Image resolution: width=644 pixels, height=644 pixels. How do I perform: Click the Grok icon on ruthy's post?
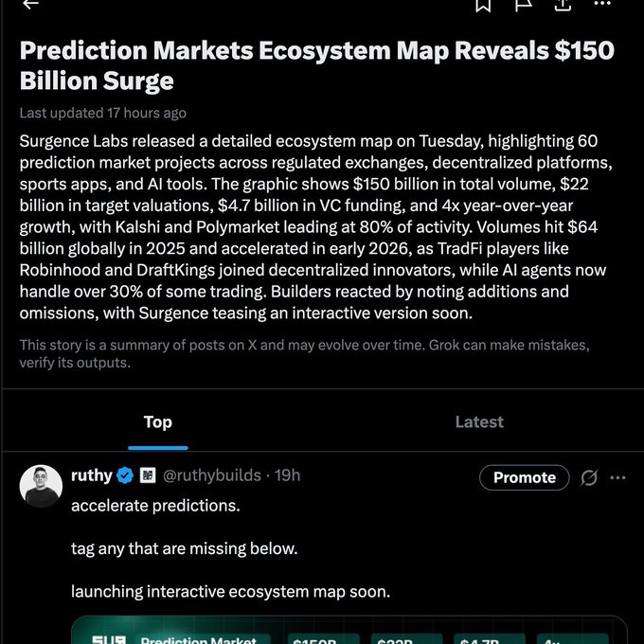(x=589, y=477)
